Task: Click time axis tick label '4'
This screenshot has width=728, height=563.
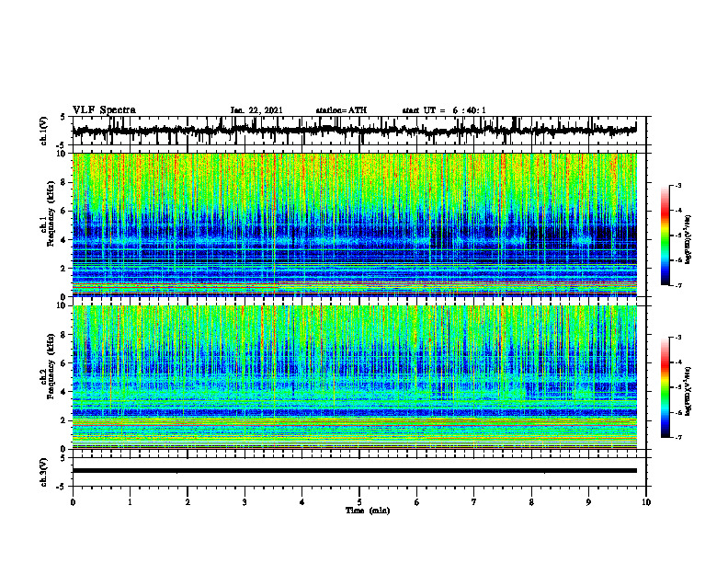Action: [302, 502]
